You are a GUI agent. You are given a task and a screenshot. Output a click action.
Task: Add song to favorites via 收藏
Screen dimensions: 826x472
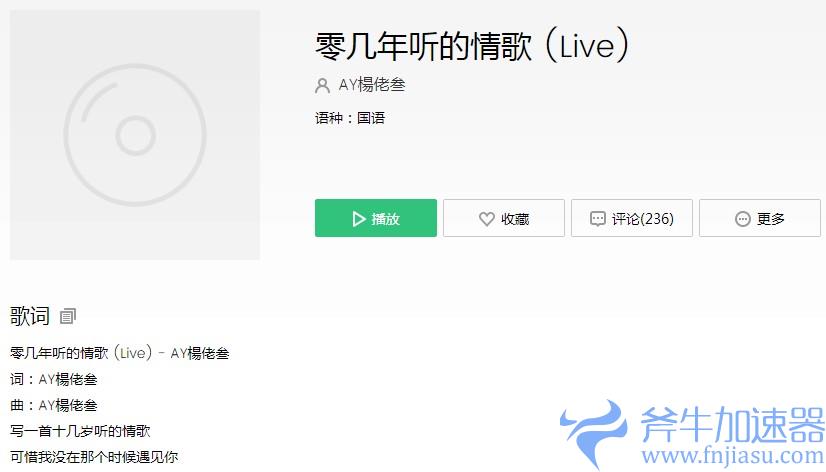click(x=504, y=218)
